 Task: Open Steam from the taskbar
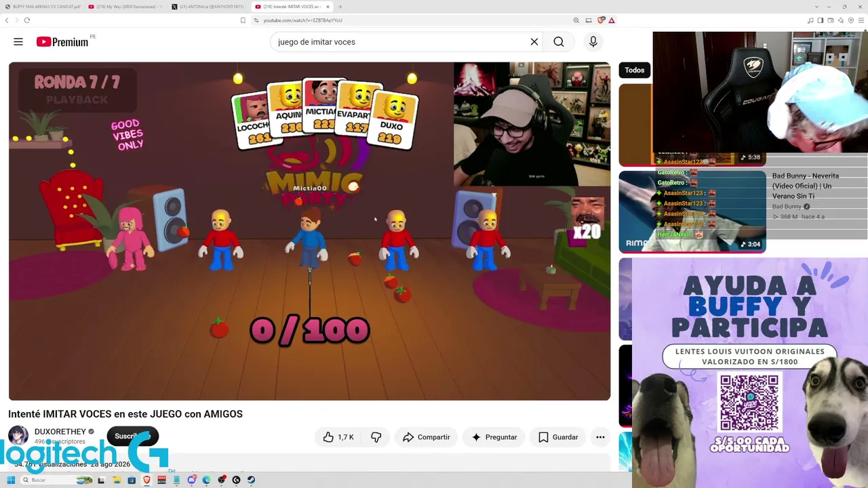(x=251, y=480)
